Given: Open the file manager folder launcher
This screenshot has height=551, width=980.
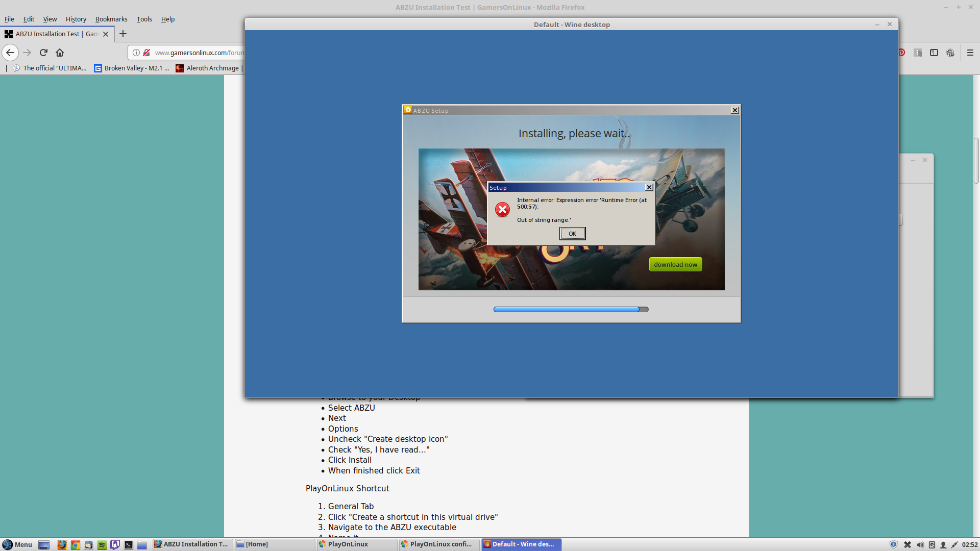Looking at the screenshot, I should click(x=142, y=544).
